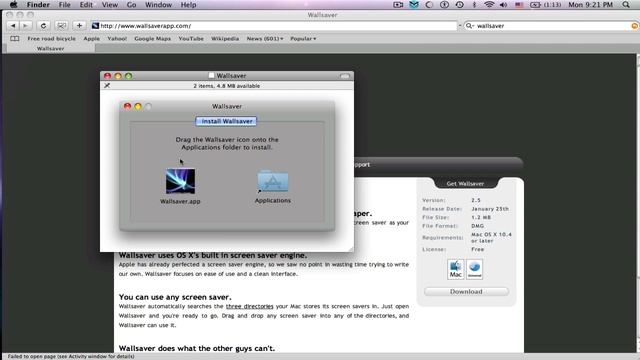Click the Universal binary icon
The image size is (640, 360).
(x=474, y=269)
